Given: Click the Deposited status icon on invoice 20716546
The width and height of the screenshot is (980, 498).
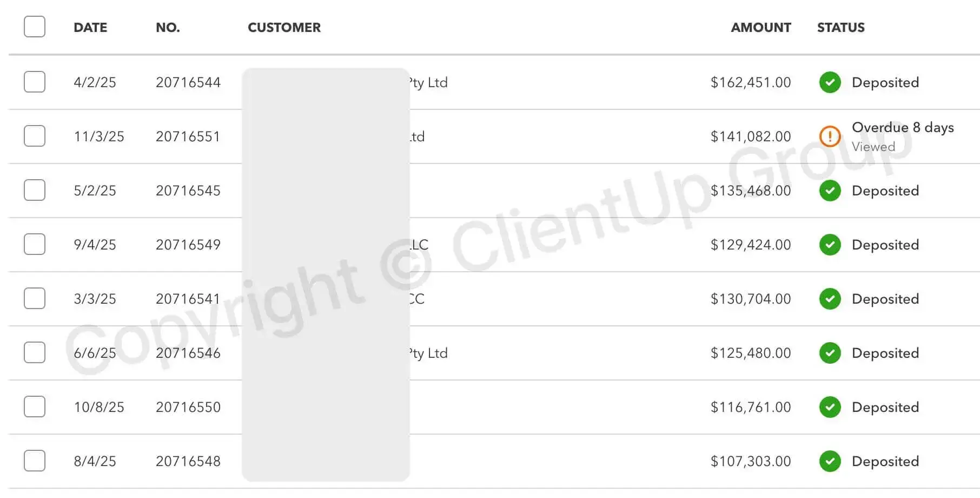Looking at the screenshot, I should pos(830,353).
